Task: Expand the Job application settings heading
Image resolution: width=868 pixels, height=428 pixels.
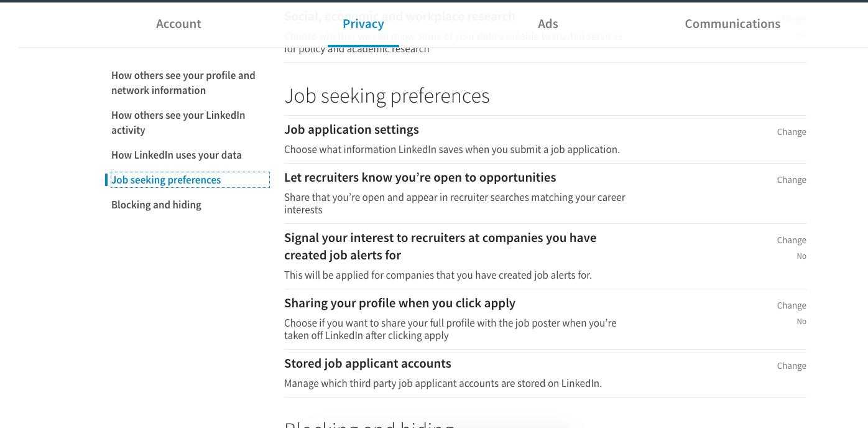Action: (351, 129)
